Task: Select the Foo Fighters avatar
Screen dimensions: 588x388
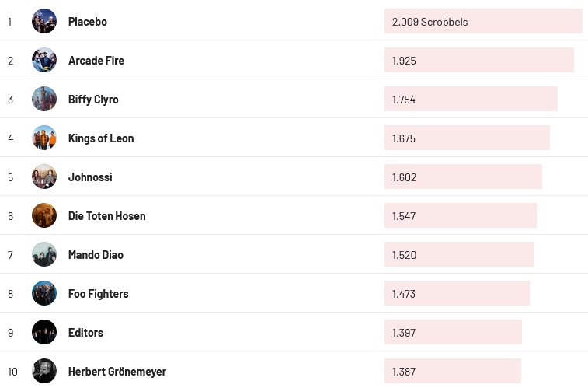Action: pos(44,293)
